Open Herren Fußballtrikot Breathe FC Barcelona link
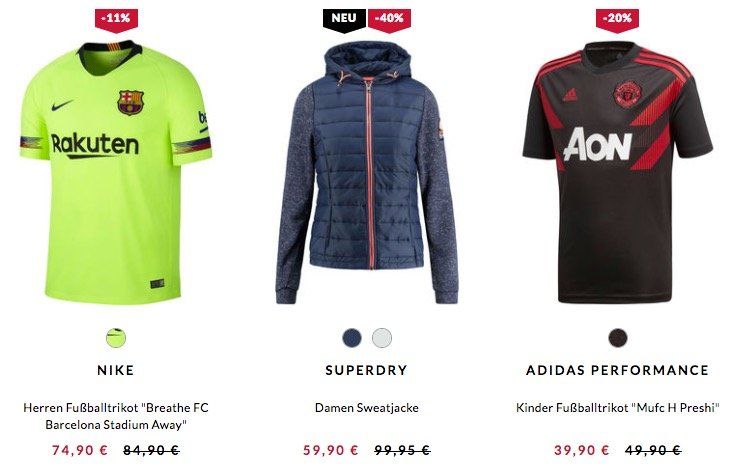 click(x=116, y=416)
